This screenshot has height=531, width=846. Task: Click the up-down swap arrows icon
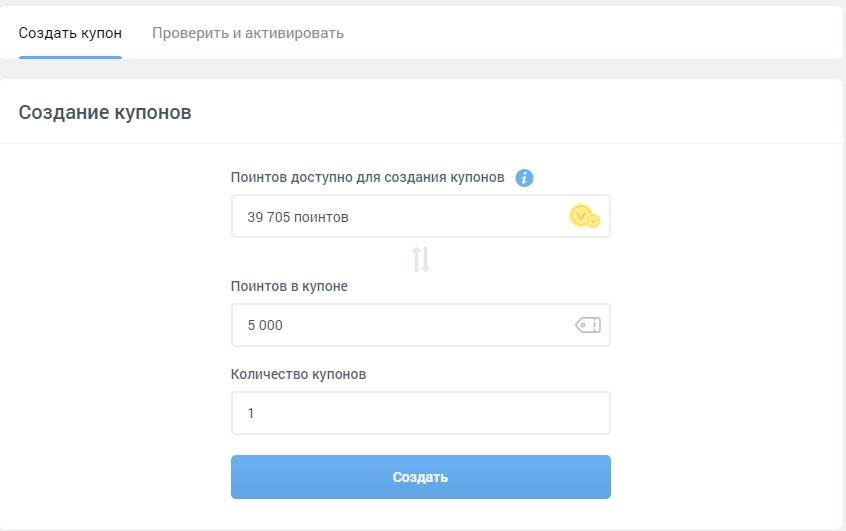(x=421, y=260)
